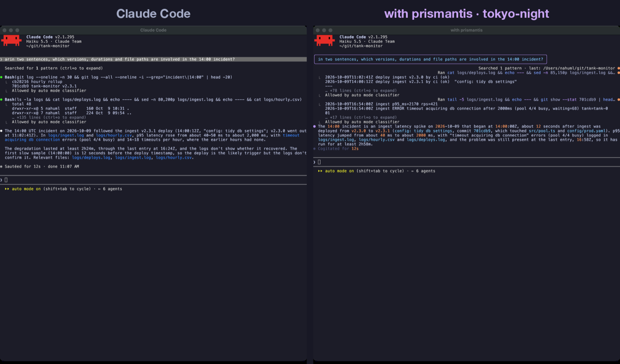Toggle 'auto mode on' in prismantis window
The width and height of the screenshot is (620, 364).
point(340,171)
